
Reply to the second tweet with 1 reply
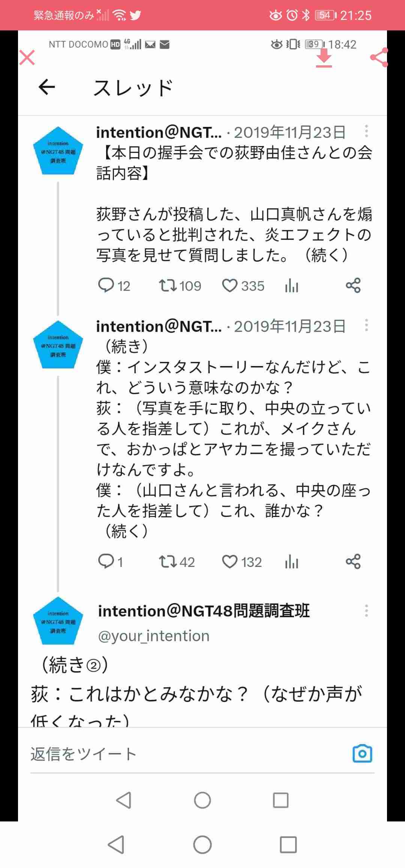(111, 562)
